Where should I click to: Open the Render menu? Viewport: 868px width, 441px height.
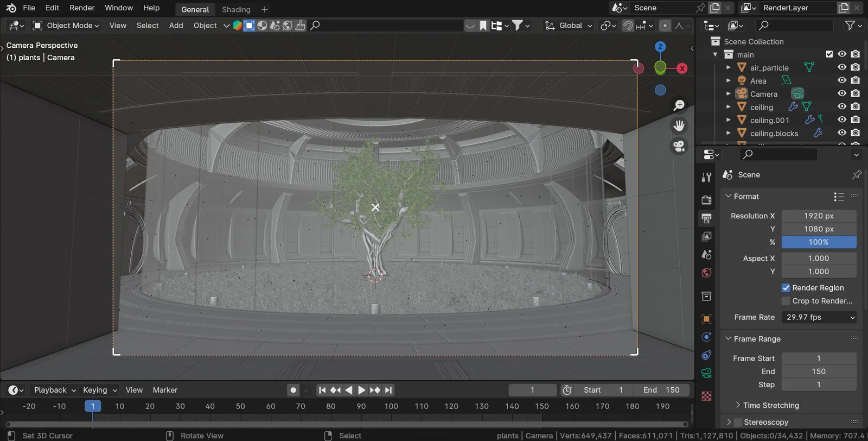pos(82,8)
